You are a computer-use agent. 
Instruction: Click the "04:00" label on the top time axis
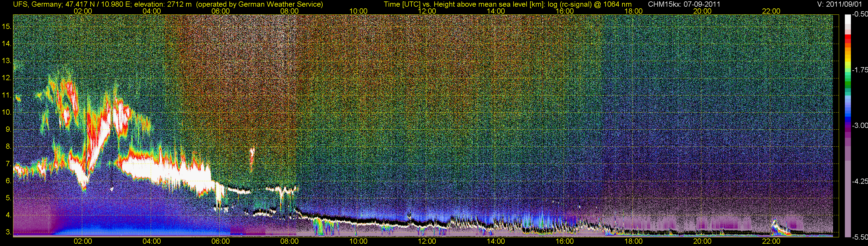[152, 11]
